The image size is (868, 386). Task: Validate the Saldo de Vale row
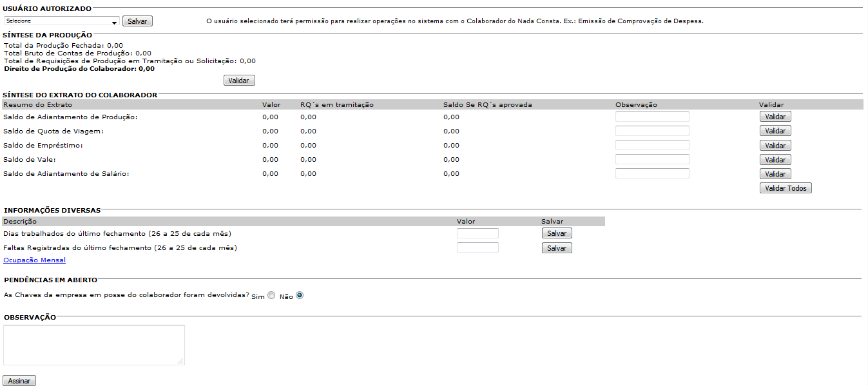tap(775, 160)
